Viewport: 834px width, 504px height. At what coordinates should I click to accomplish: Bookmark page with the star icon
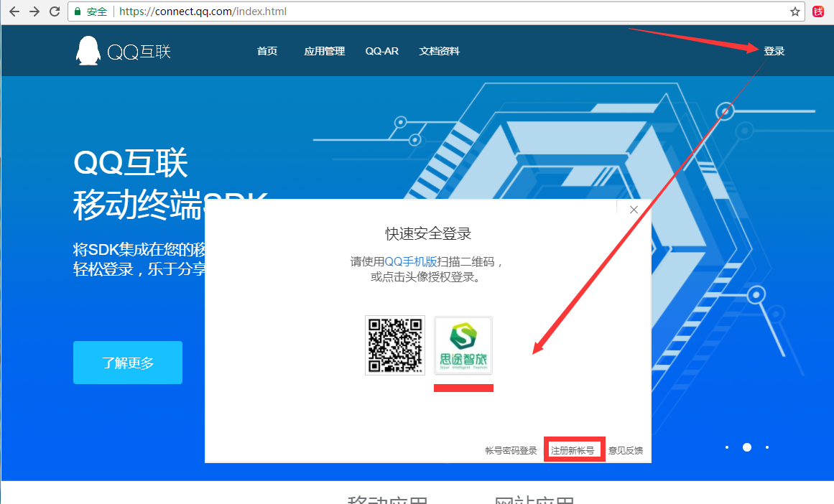[x=794, y=11]
